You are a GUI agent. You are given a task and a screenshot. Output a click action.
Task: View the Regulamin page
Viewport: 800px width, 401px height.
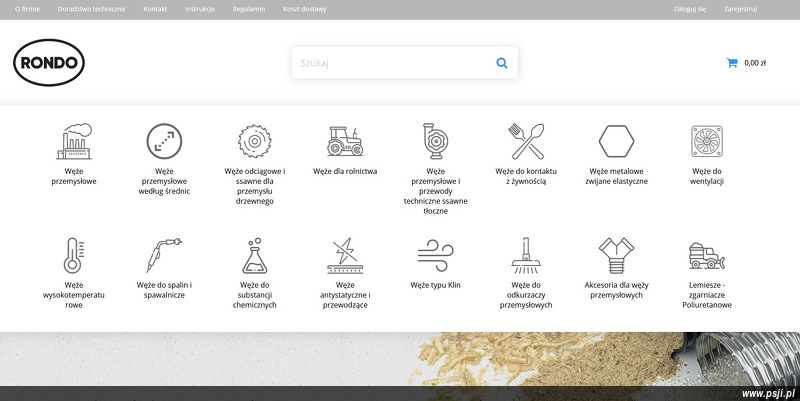coord(248,9)
